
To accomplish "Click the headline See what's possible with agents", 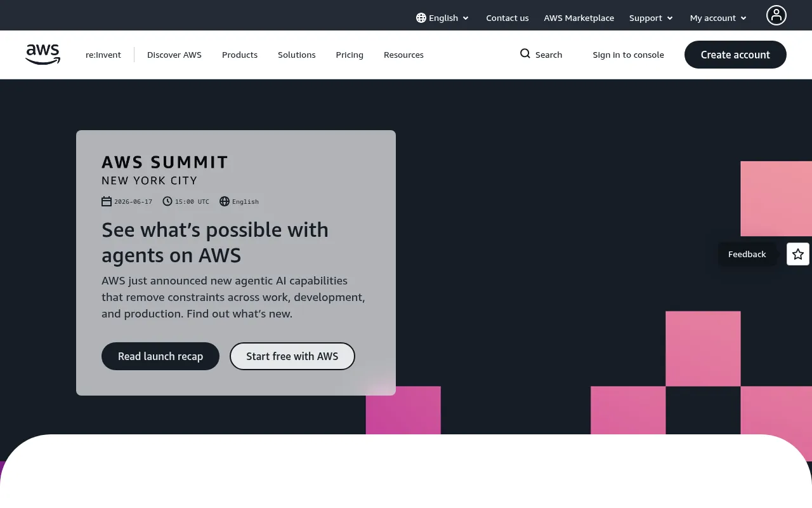I will click(215, 242).
